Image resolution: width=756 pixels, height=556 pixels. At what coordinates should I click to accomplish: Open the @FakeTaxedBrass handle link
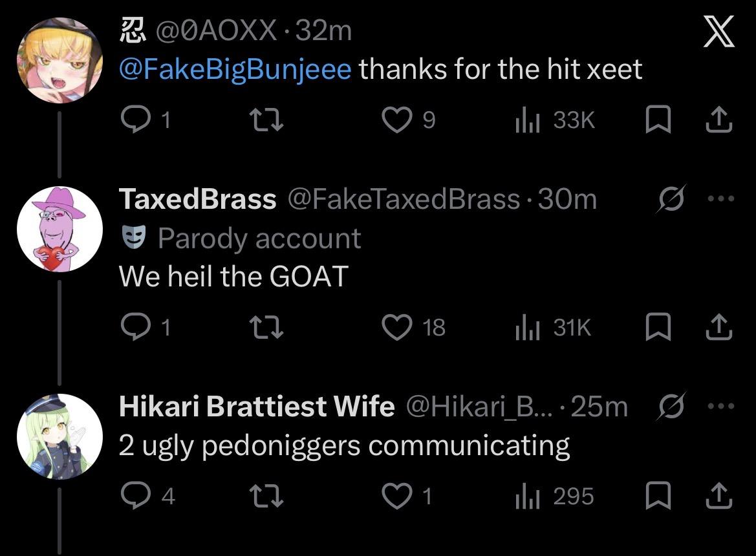point(403,200)
